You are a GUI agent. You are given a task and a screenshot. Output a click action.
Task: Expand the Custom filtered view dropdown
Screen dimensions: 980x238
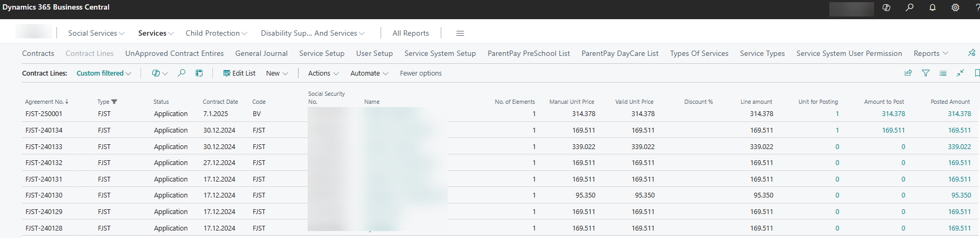tap(104, 73)
